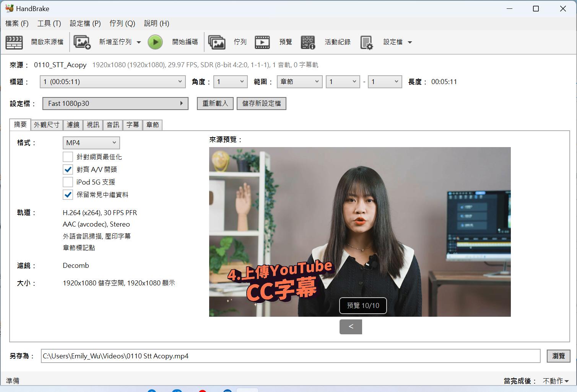This screenshot has width=577, height=392.
Task: Open the 當完成後 completion action dropdown
Action: (x=555, y=381)
